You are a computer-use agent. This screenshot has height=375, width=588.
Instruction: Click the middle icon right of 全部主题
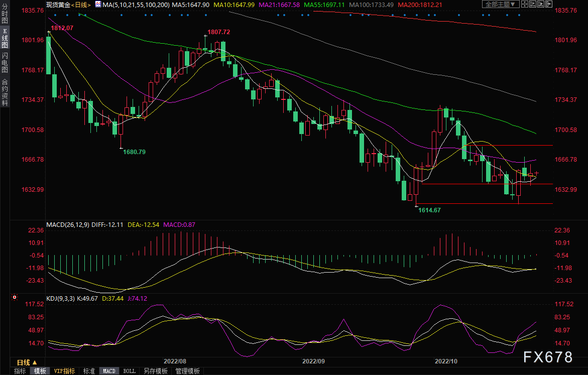pos(532,5)
